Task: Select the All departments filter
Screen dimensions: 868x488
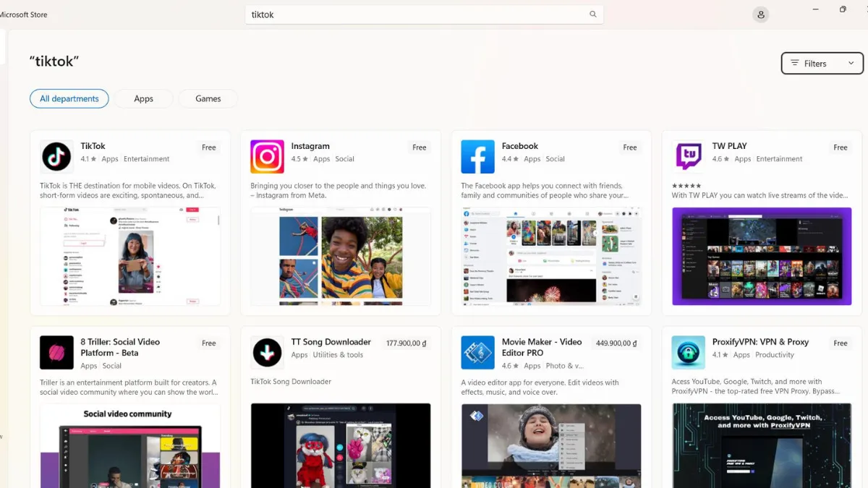Action: (x=69, y=98)
